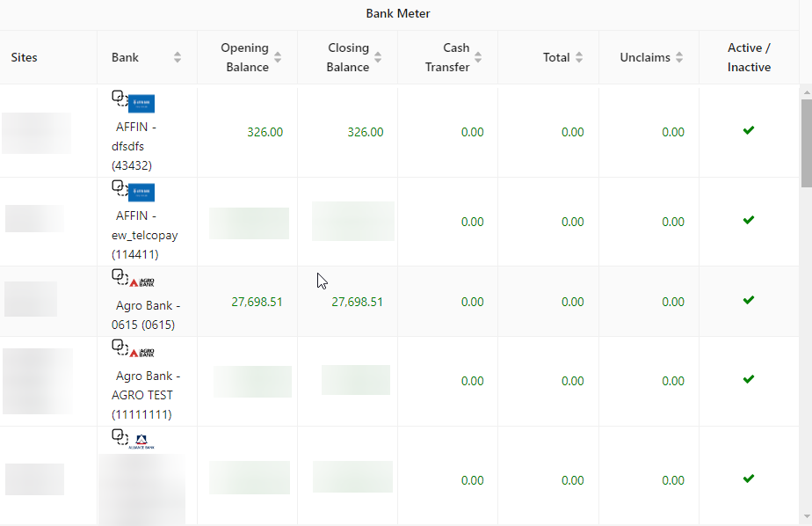Sort by Opening Balance
The height and width of the screenshot is (526, 812).
[x=276, y=56]
